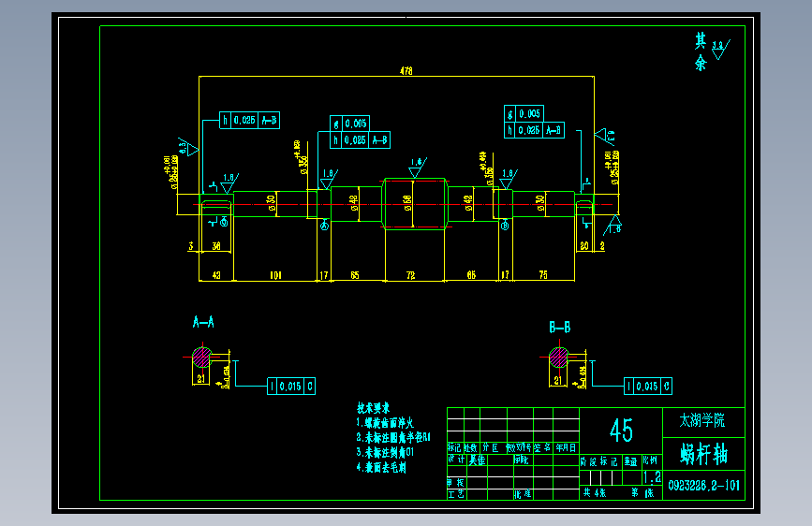Select the A-A section view label

pos(203,322)
